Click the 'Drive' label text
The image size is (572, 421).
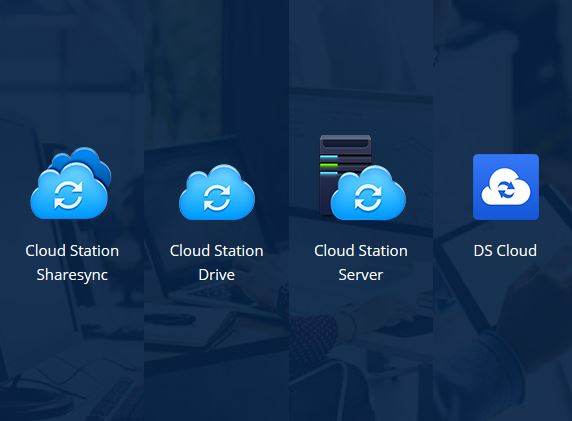(x=216, y=275)
